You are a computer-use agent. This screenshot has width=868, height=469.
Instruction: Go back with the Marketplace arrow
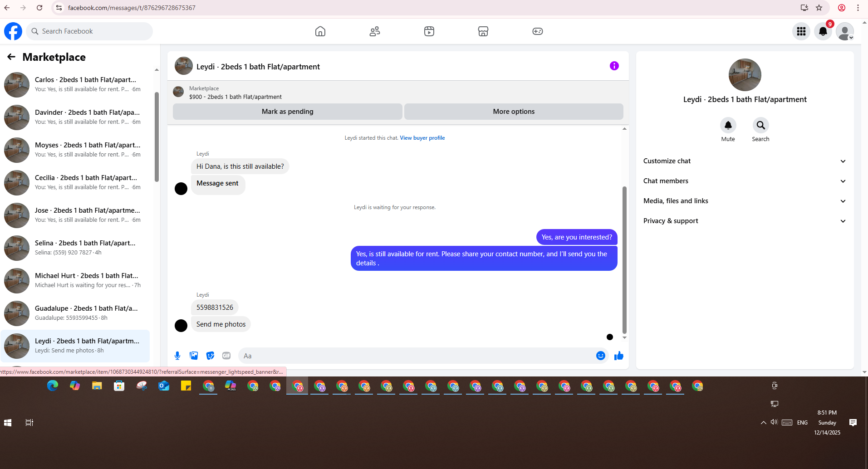pos(11,57)
